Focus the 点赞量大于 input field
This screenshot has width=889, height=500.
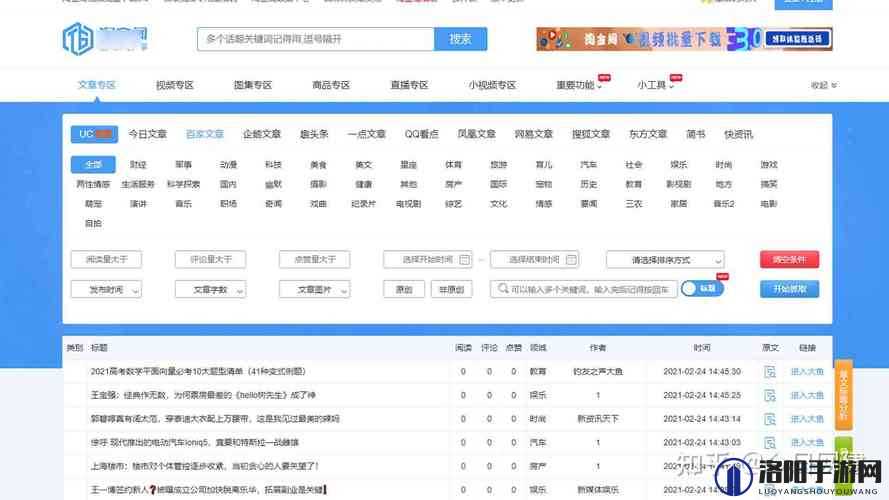pyautogui.click(x=315, y=260)
